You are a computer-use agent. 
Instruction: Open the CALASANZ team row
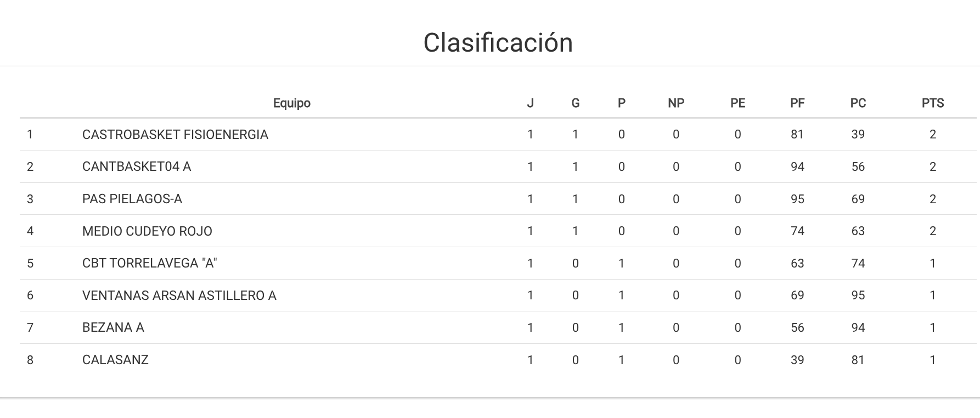point(498,360)
